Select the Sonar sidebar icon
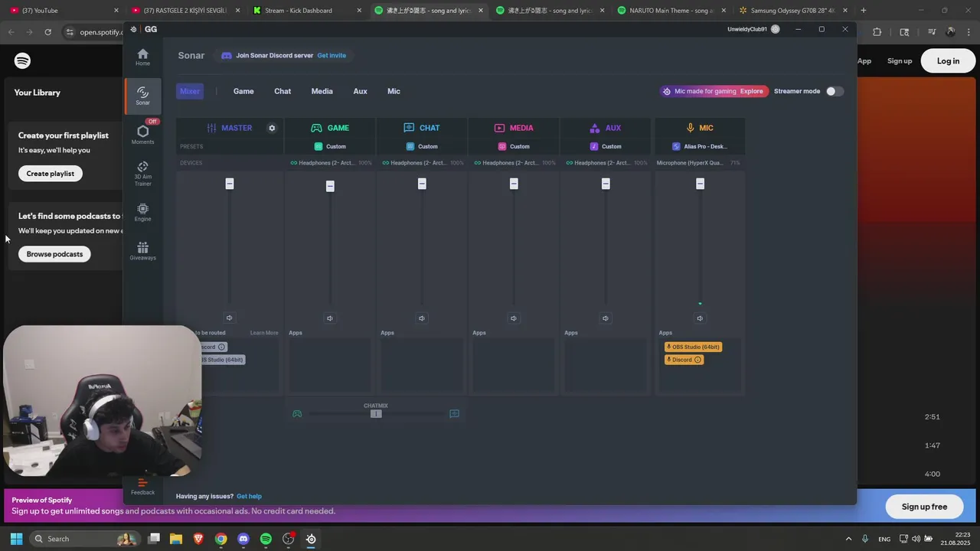This screenshot has height=551, width=980. 142,96
